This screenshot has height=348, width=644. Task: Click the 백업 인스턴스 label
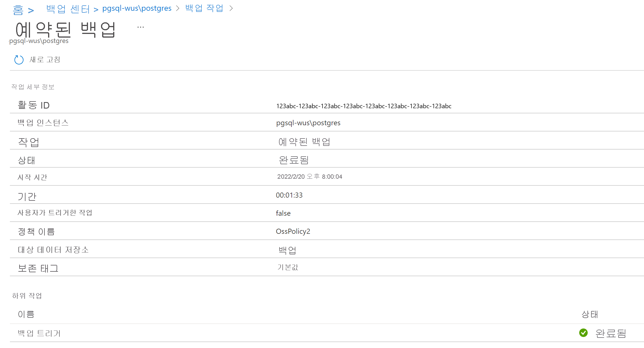(43, 122)
